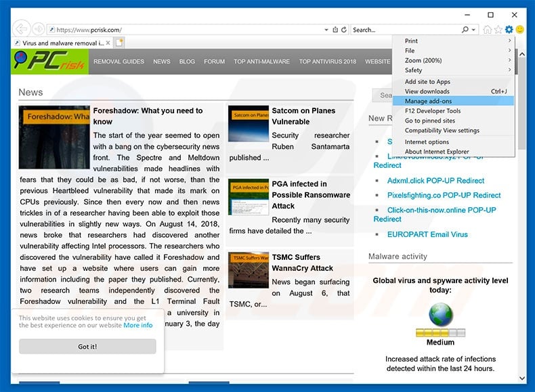The height and width of the screenshot is (392, 535).
Task: Open REMOVAL GUIDES in site navigation
Action: point(119,62)
